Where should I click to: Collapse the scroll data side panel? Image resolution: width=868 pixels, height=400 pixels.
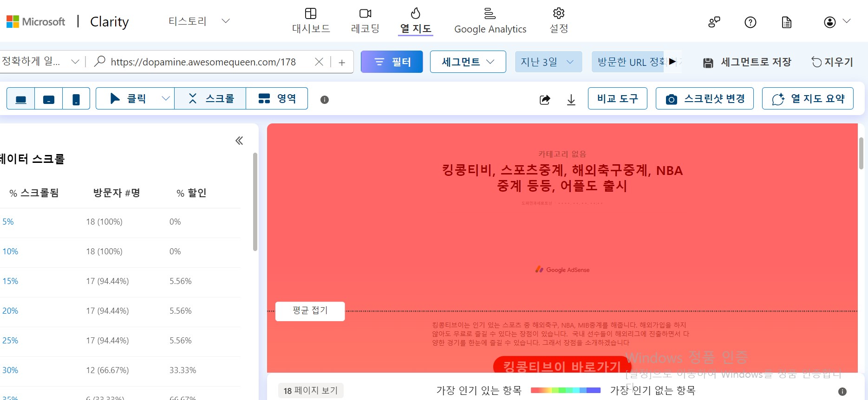click(x=239, y=141)
